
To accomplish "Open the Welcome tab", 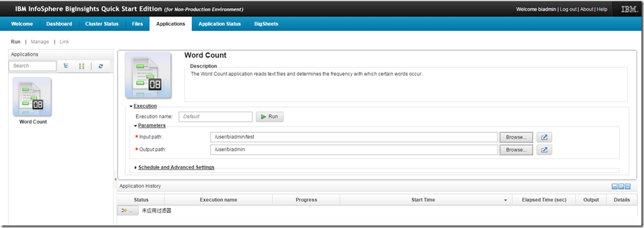I will point(22,24).
